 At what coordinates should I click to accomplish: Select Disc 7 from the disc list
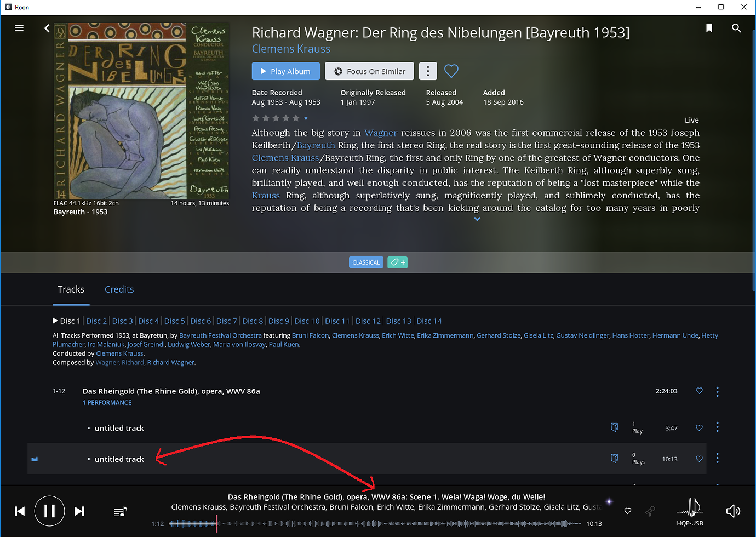[x=226, y=321]
